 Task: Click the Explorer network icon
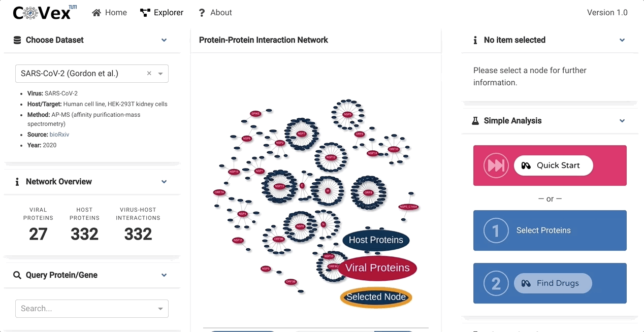pos(145,13)
